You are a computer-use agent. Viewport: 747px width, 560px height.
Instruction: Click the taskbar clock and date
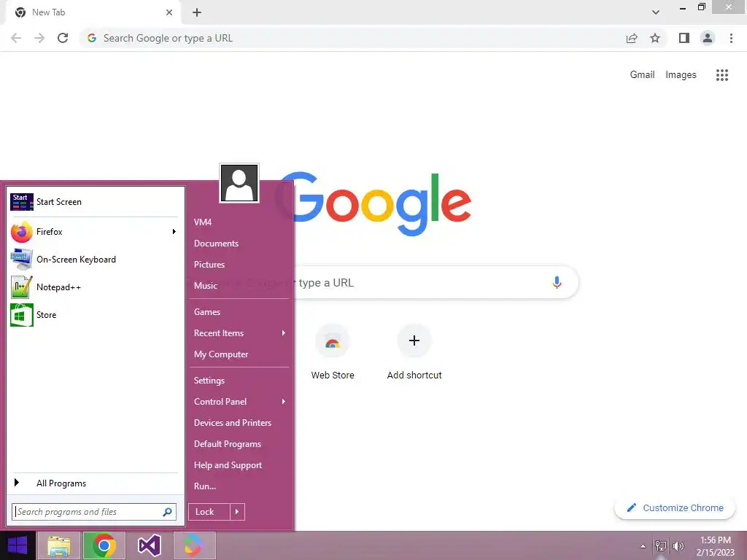(716, 546)
